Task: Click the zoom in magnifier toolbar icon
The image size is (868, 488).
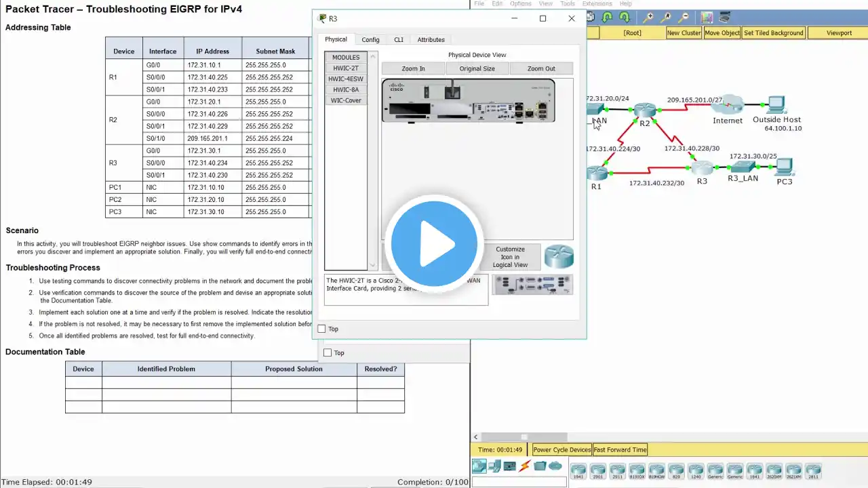Action: click(x=649, y=17)
